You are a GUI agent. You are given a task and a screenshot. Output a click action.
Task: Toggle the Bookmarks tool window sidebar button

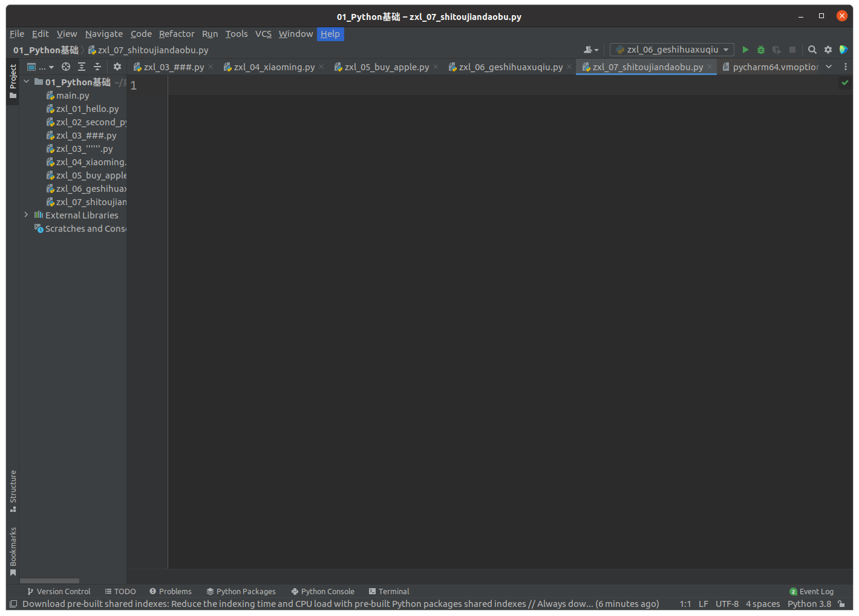pyautogui.click(x=13, y=551)
